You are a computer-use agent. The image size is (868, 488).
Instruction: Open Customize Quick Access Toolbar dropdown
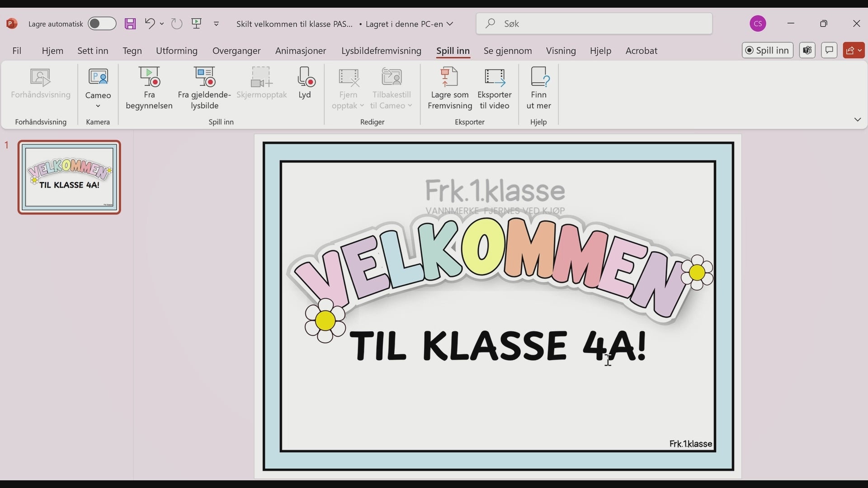point(216,23)
